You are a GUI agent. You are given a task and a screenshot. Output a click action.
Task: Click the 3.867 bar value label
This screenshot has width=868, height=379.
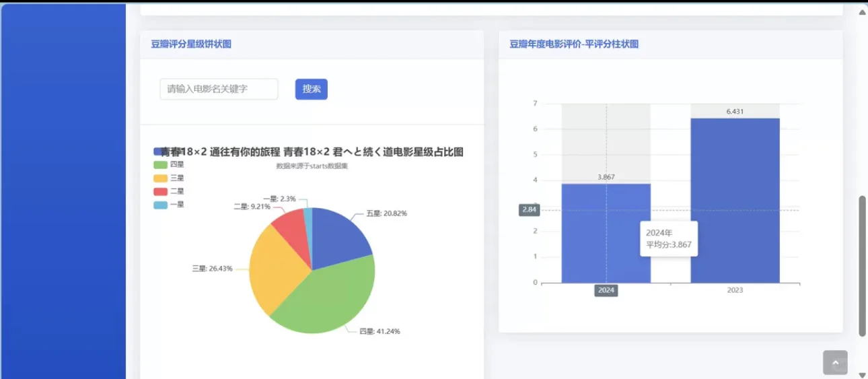point(606,177)
